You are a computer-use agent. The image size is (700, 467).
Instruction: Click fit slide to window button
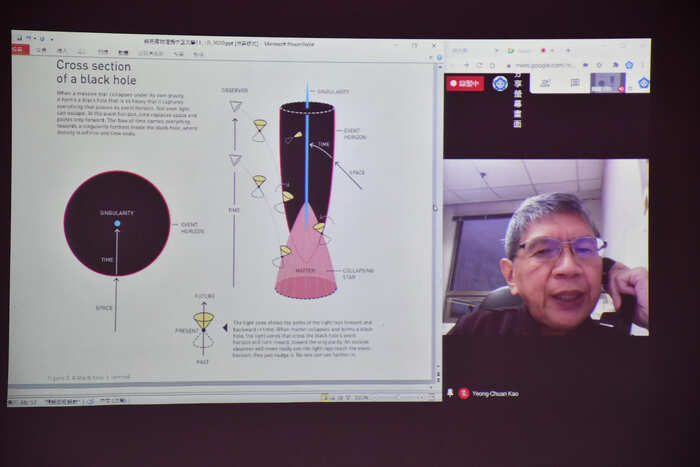[432, 396]
